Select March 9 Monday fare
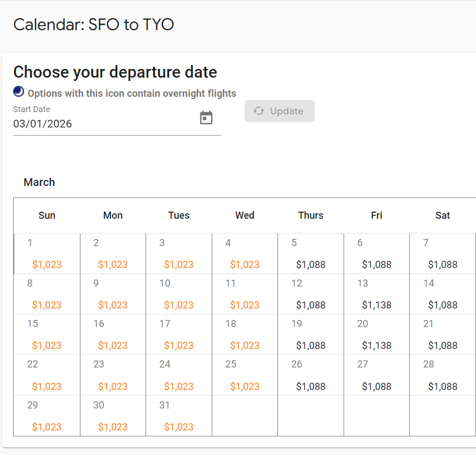Image resolution: width=476 pixels, height=455 pixels. point(113,305)
